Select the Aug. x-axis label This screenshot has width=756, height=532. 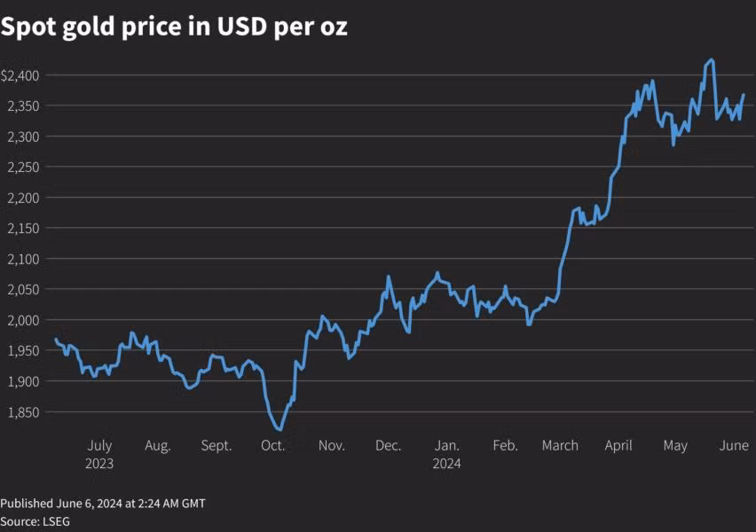pos(158,446)
